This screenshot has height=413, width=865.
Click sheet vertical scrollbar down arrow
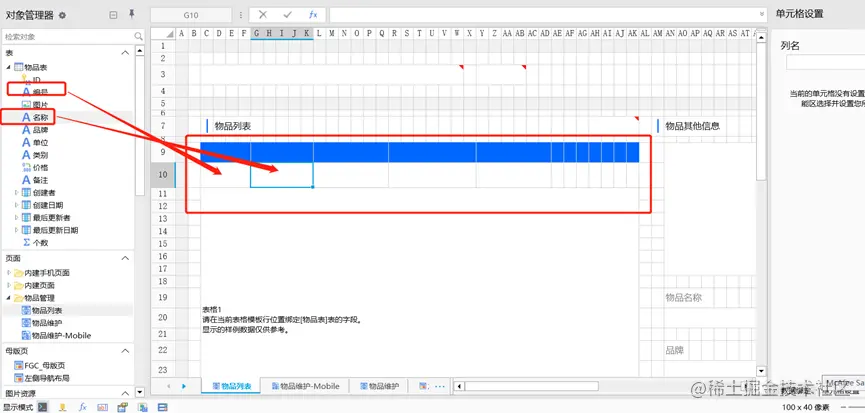(x=761, y=371)
